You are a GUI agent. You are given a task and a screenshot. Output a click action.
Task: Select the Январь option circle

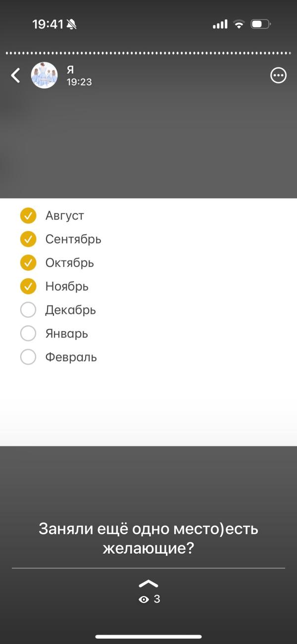28,334
